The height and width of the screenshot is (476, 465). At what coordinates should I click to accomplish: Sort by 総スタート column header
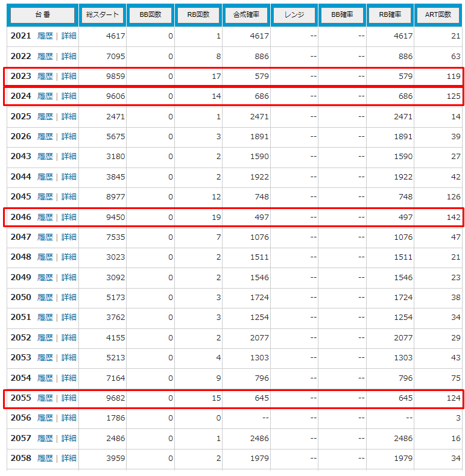103,14
